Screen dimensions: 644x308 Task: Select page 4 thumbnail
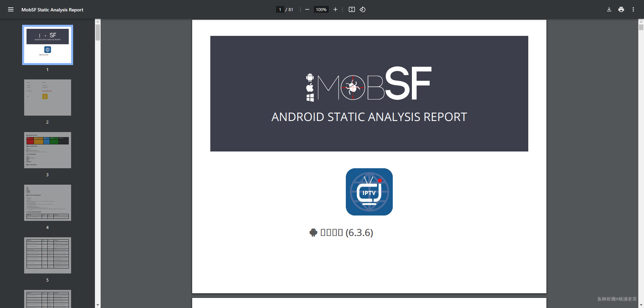point(48,203)
